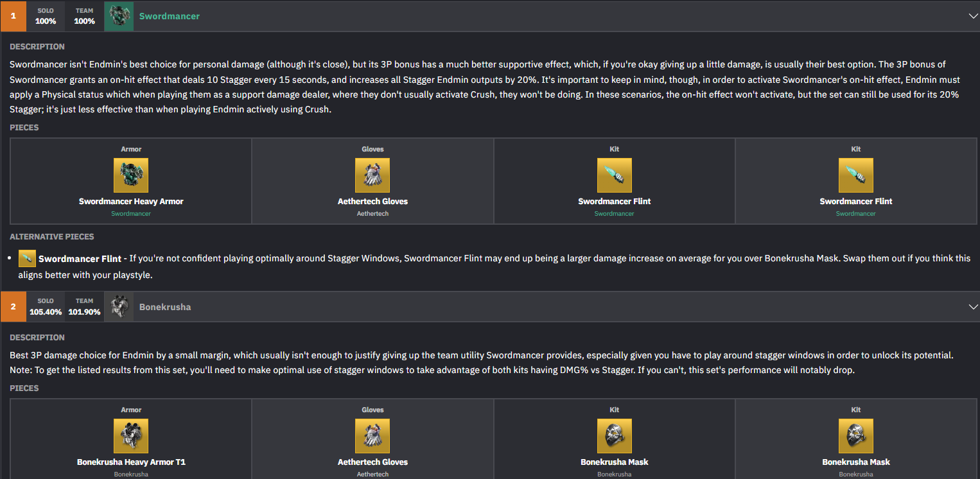The image size is (980, 479).
Task: Click the rightmost Swordmancer Flint kit icon
Action: (855, 175)
